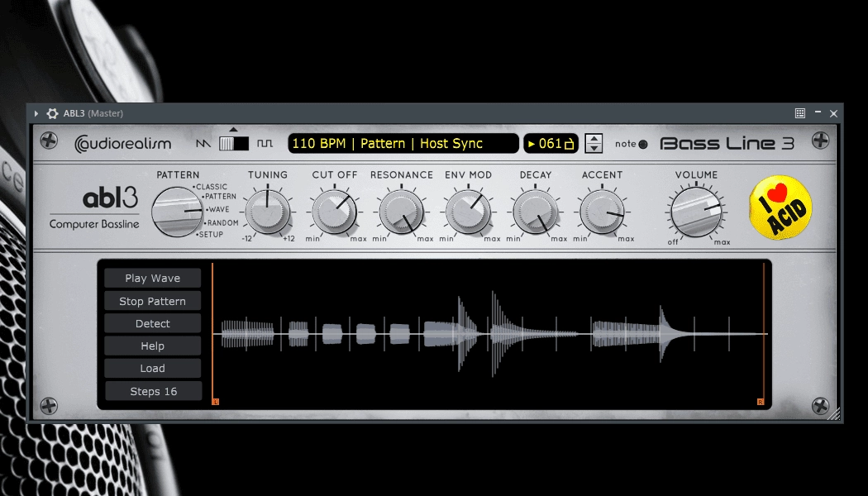Select the square waveform icon

click(265, 143)
